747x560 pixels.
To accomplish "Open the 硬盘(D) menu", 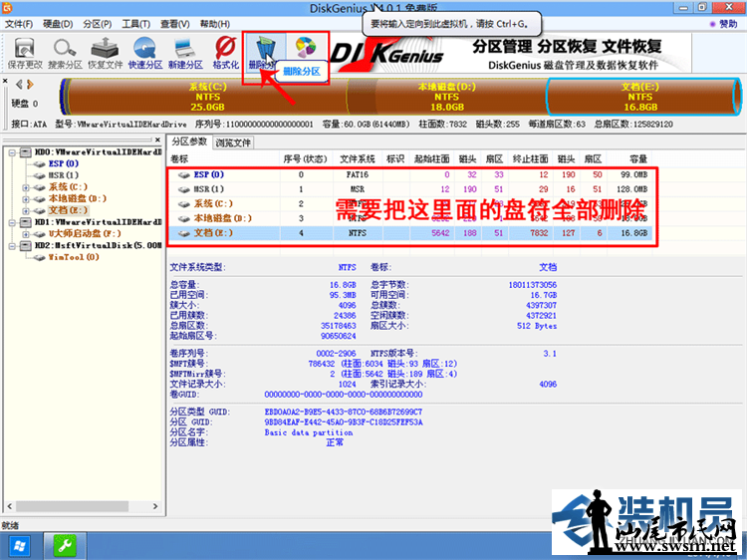I will tap(58, 24).
